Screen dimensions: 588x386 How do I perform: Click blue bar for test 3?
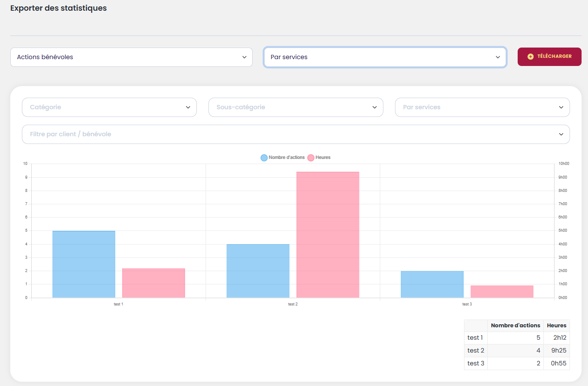(x=432, y=284)
